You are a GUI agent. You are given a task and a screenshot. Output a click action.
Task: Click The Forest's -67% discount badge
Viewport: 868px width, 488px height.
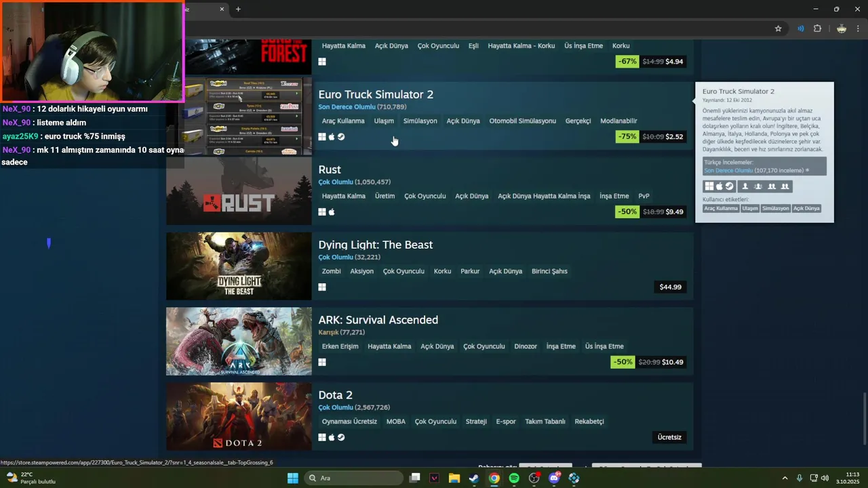[627, 61]
